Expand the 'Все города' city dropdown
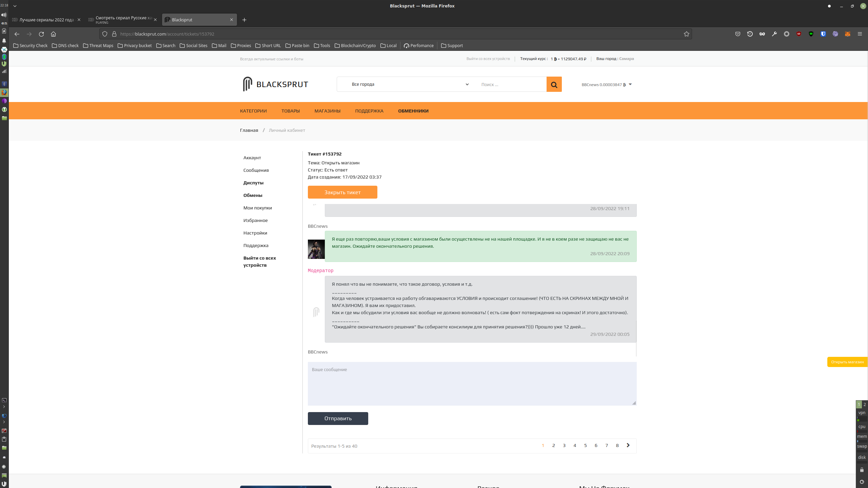This screenshot has height=488, width=868. tap(410, 84)
